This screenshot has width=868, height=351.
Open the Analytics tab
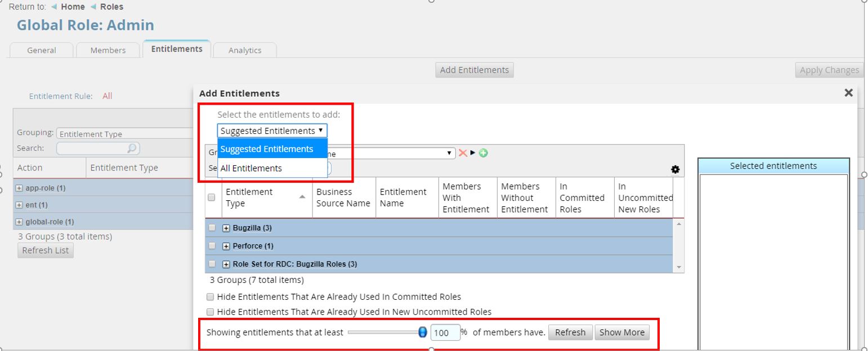(245, 50)
